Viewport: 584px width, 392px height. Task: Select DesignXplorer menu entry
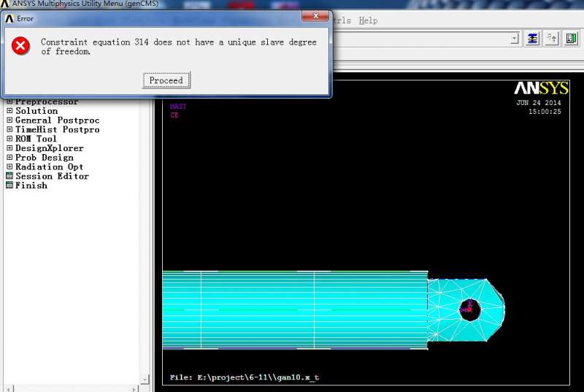coord(49,147)
